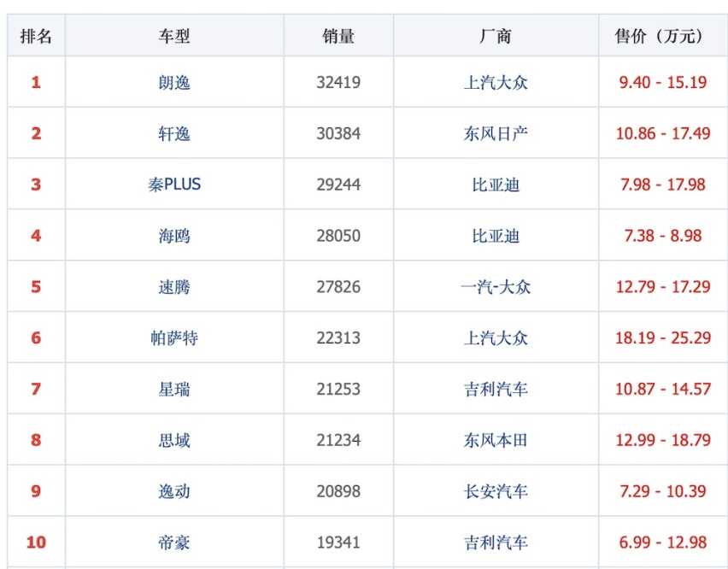Click sales figure 20898
The height and width of the screenshot is (569, 728).
[338, 491]
